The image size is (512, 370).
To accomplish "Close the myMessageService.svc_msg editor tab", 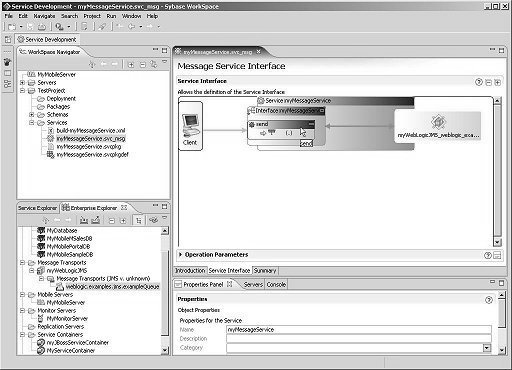I will coord(258,52).
